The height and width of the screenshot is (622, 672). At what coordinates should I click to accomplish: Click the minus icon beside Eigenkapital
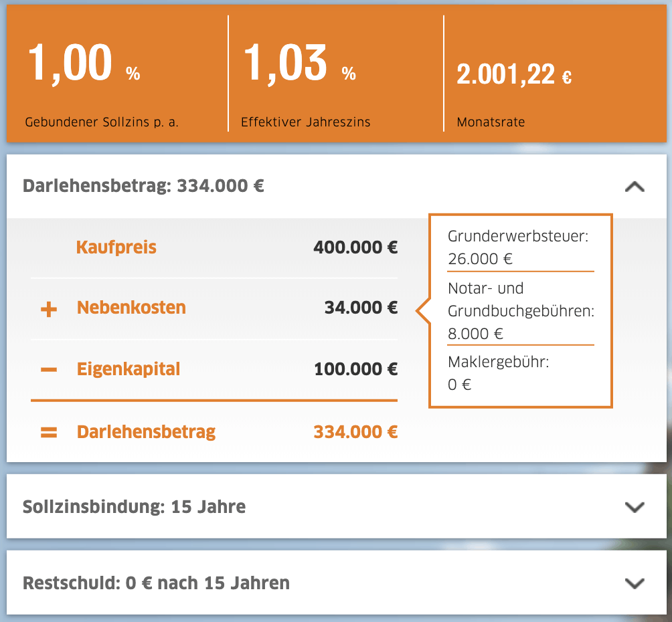[48, 370]
